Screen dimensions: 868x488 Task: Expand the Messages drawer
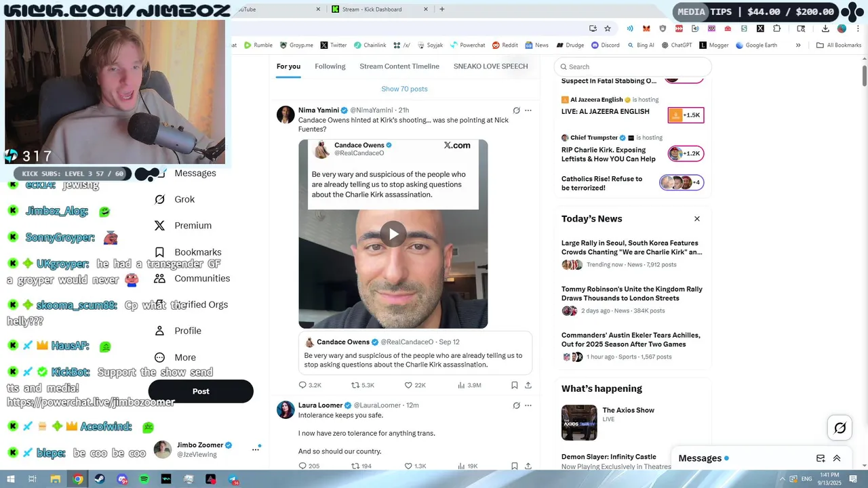[x=837, y=458]
